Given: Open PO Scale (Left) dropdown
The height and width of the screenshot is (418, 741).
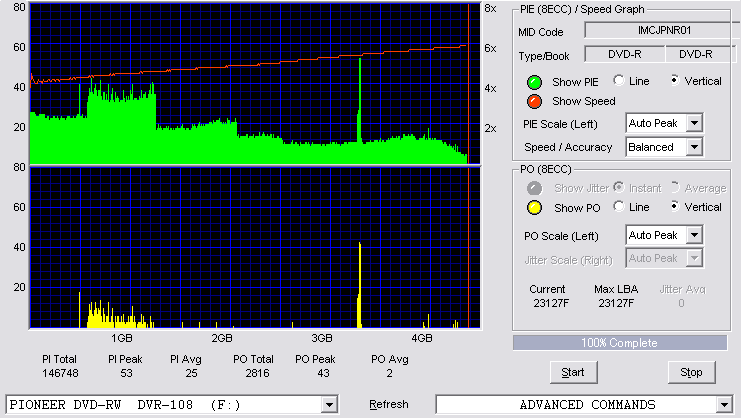Looking at the screenshot, I should click(694, 235).
